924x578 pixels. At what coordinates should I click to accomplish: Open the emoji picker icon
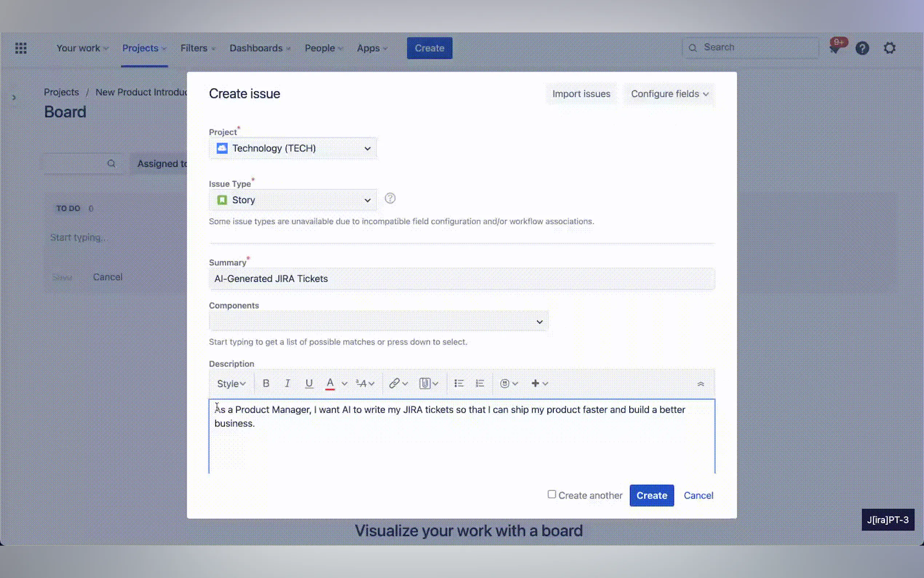(505, 383)
